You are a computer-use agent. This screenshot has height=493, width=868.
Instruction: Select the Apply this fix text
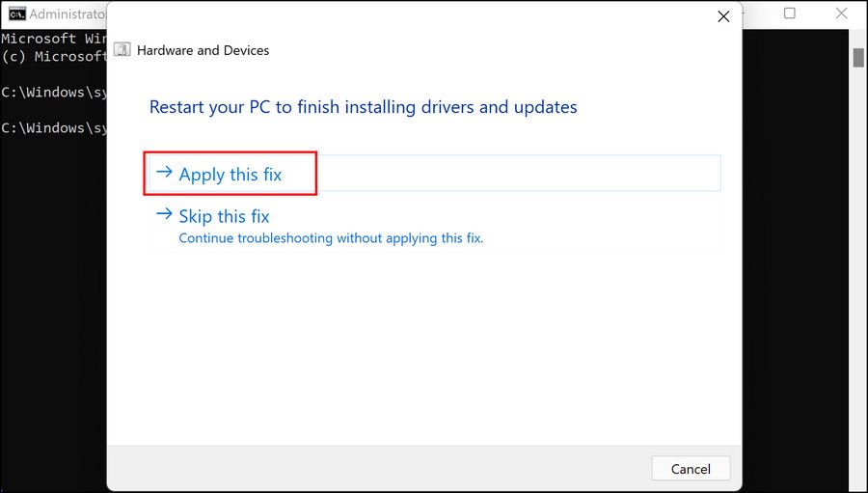pyautogui.click(x=231, y=175)
